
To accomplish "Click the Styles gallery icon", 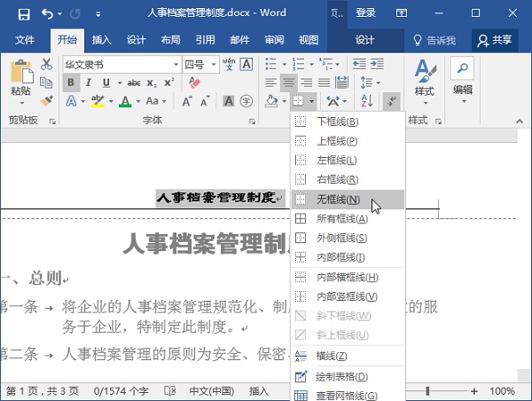I will click(424, 77).
